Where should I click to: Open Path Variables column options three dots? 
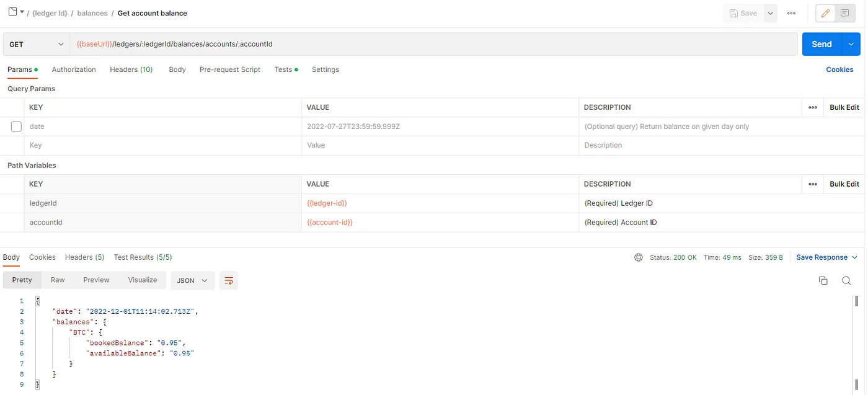[813, 184]
